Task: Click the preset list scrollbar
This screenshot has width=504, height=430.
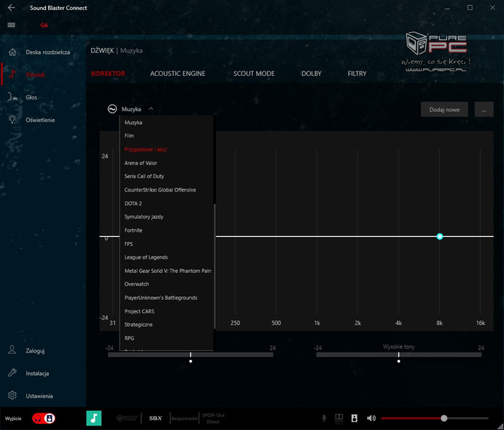Action: tap(214, 266)
